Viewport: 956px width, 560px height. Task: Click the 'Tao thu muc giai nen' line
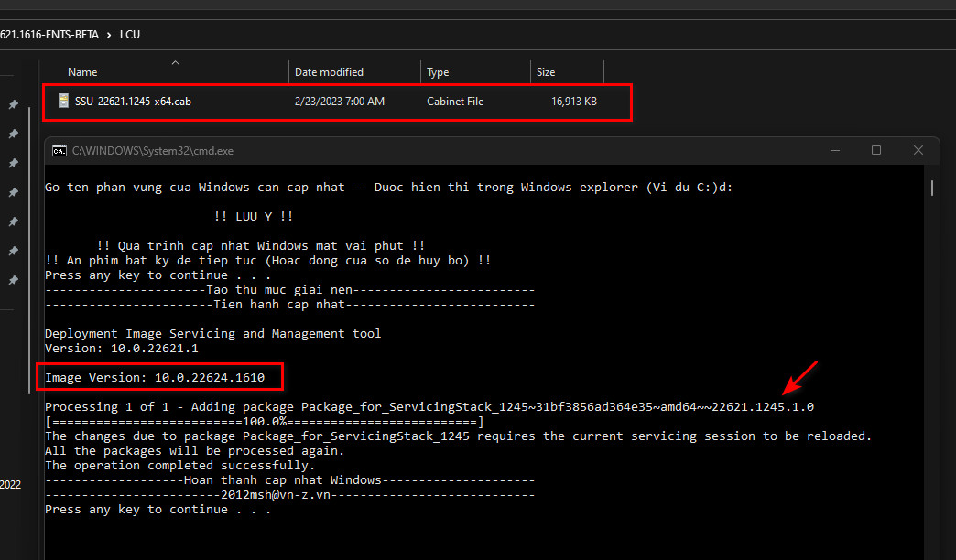click(x=289, y=290)
